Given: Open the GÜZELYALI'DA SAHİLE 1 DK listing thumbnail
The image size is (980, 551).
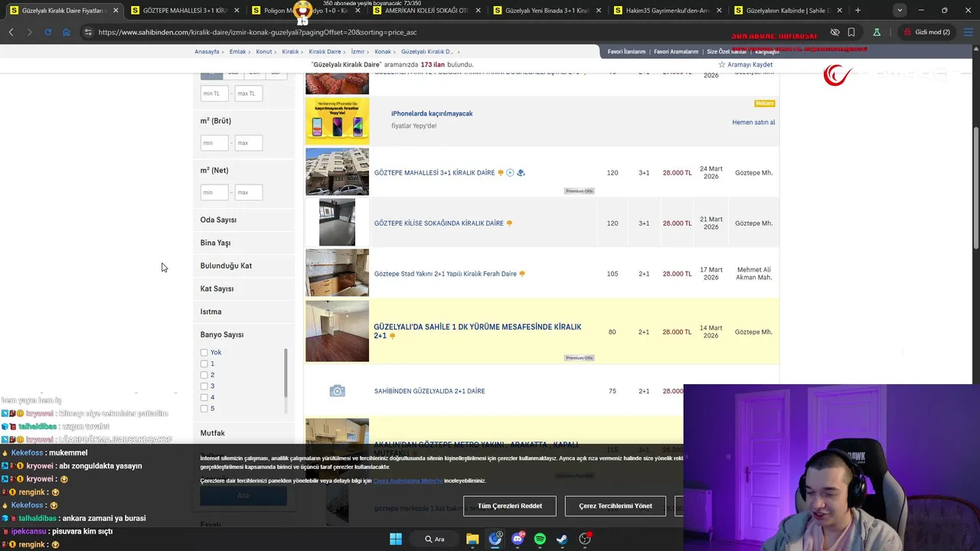Looking at the screenshot, I should click(x=337, y=331).
